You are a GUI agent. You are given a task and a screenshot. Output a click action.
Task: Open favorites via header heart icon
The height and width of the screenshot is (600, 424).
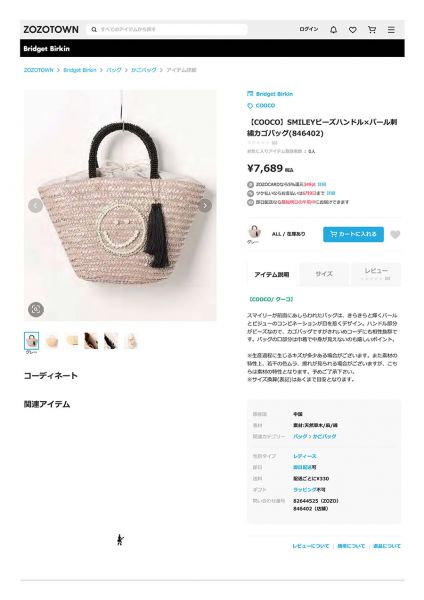352,29
